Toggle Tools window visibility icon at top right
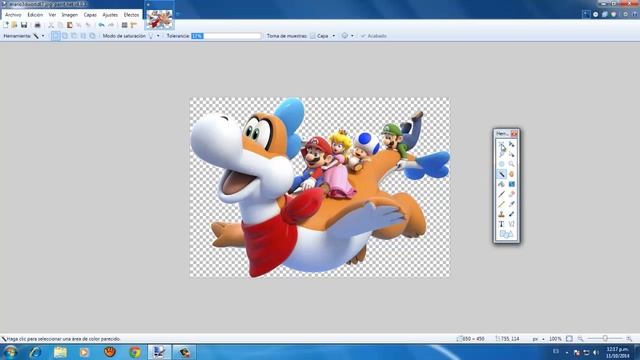 (x=587, y=14)
